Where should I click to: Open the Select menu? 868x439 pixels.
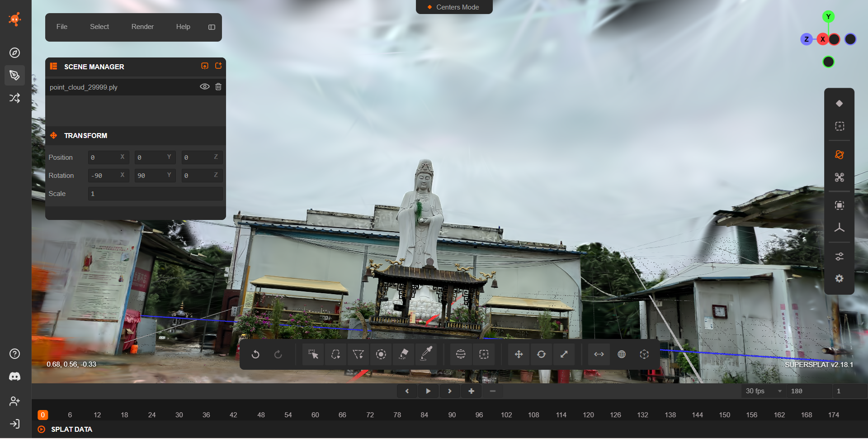tap(99, 27)
